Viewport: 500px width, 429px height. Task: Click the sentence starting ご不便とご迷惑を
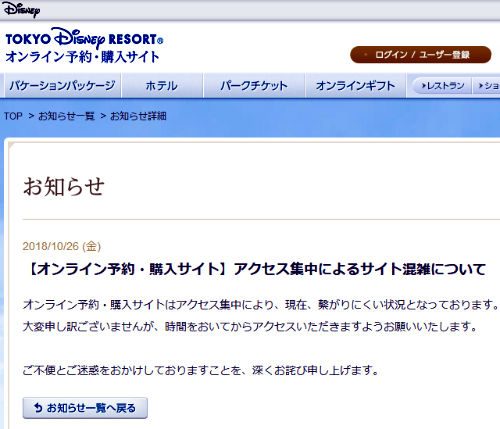click(x=201, y=370)
